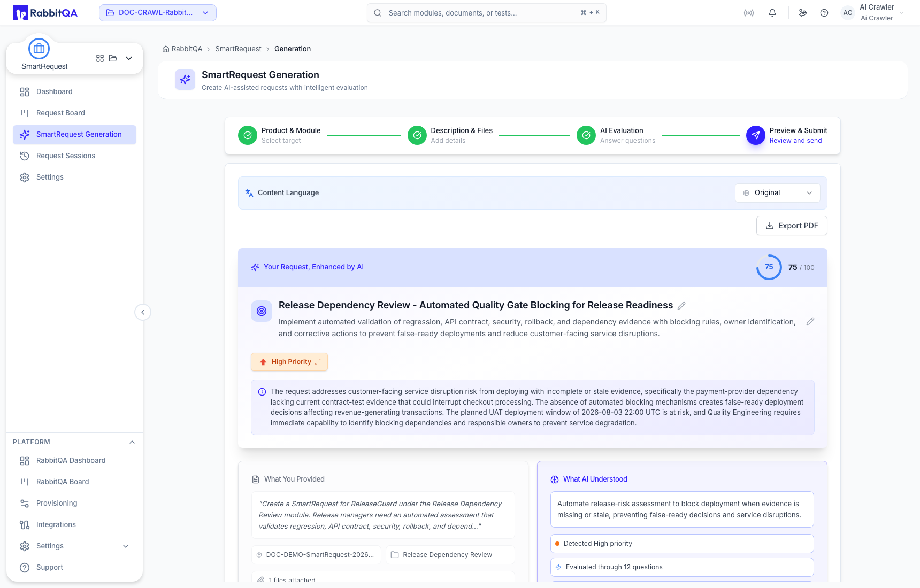Screen dimensions: 920x588
Task: Edit the request description with pencil icon
Action: (810, 321)
